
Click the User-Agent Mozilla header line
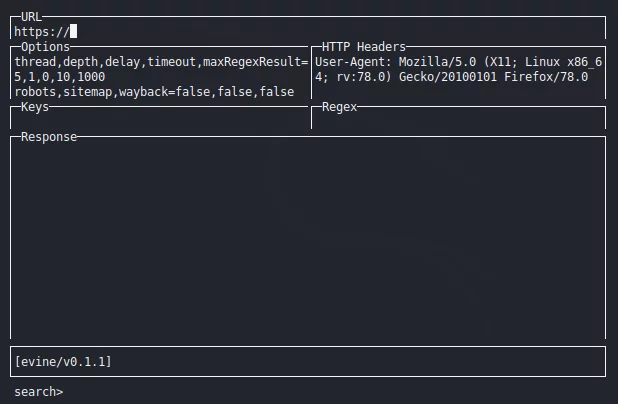coord(458,62)
